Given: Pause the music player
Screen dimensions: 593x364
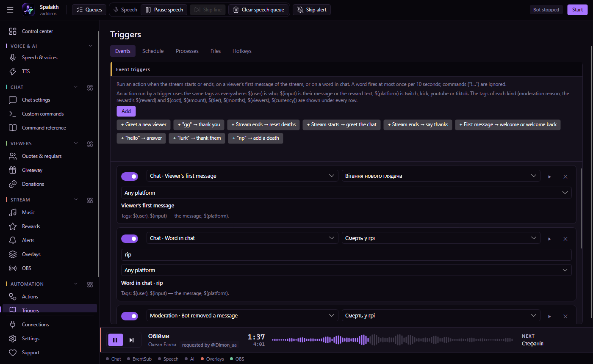Looking at the screenshot, I should 115,340.
